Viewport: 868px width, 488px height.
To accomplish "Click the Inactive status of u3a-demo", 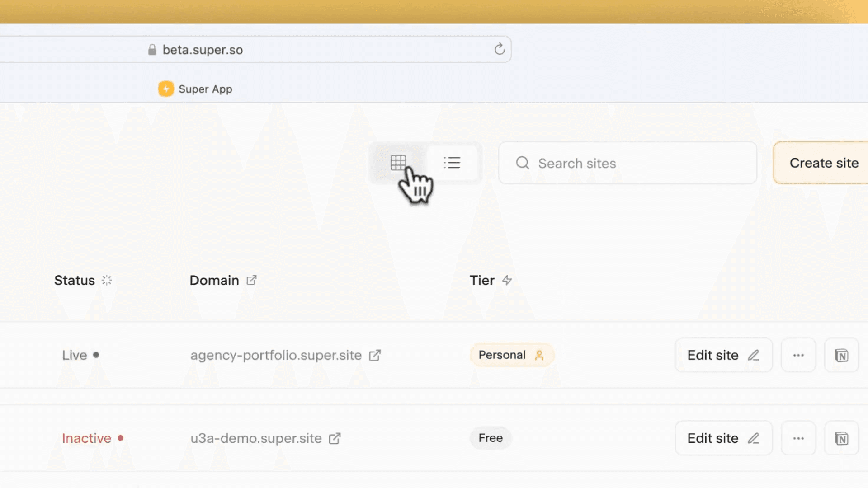I will 93,438.
